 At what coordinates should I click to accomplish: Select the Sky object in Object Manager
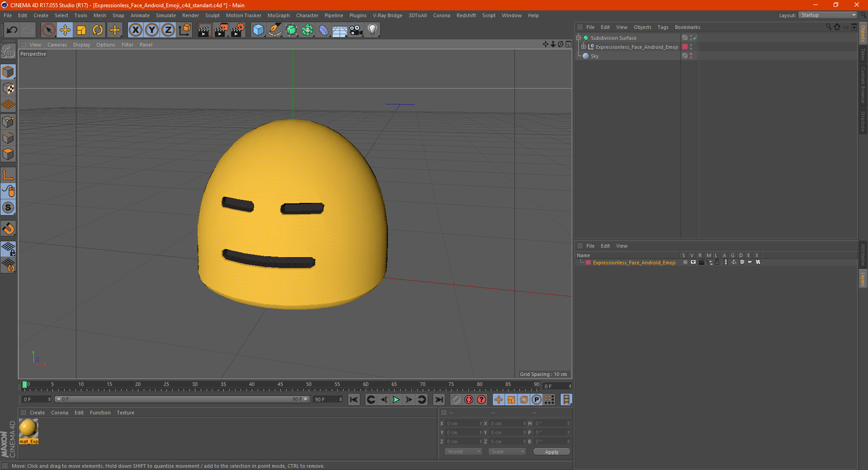click(x=594, y=56)
